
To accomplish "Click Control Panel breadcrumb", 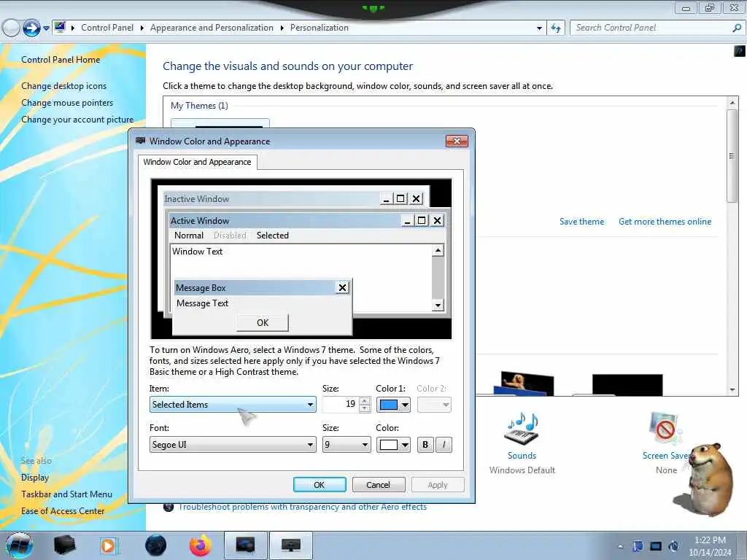I will pyautogui.click(x=107, y=28).
